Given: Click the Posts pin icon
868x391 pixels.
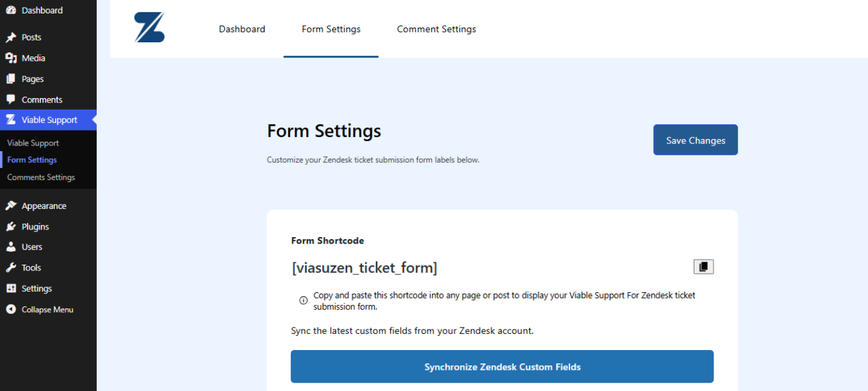Looking at the screenshot, I should 11,37.
